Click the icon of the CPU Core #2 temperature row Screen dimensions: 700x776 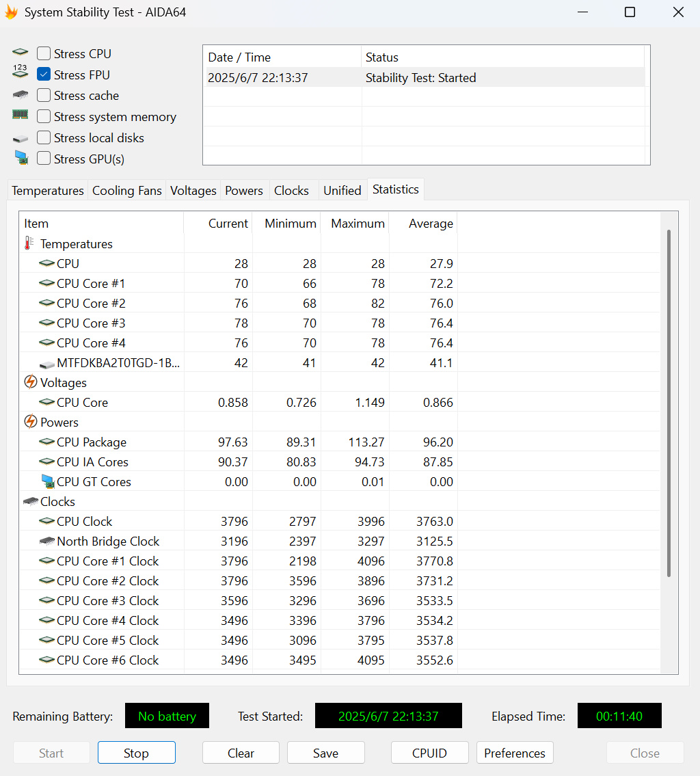pos(46,303)
